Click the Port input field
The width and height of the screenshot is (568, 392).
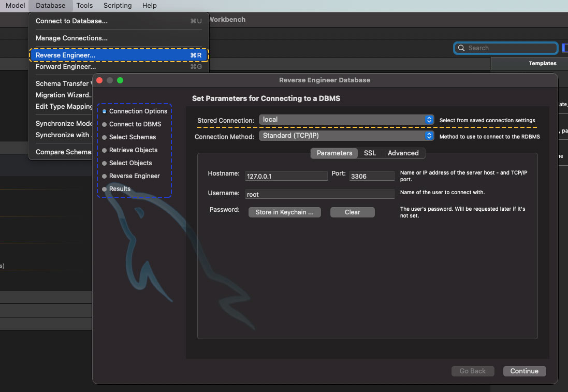point(372,176)
